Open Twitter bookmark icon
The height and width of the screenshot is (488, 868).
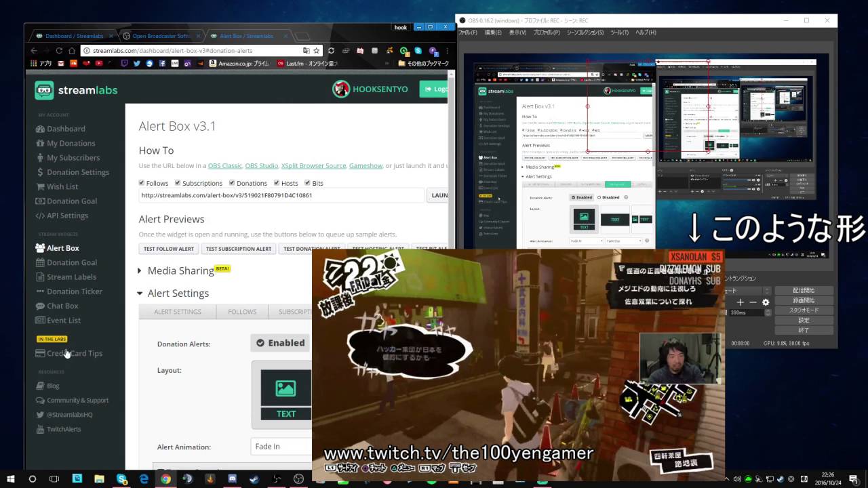point(136,63)
